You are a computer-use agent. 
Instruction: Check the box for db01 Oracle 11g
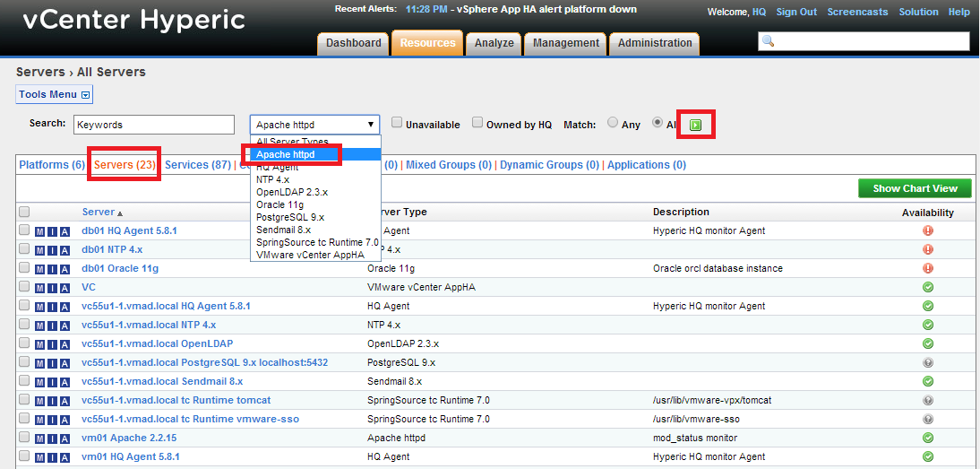click(x=24, y=267)
